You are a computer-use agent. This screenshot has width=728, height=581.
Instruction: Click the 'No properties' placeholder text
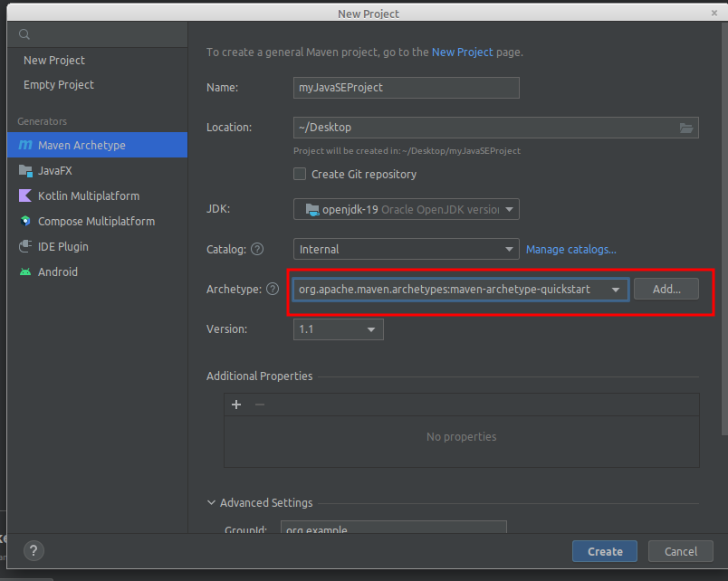462,437
